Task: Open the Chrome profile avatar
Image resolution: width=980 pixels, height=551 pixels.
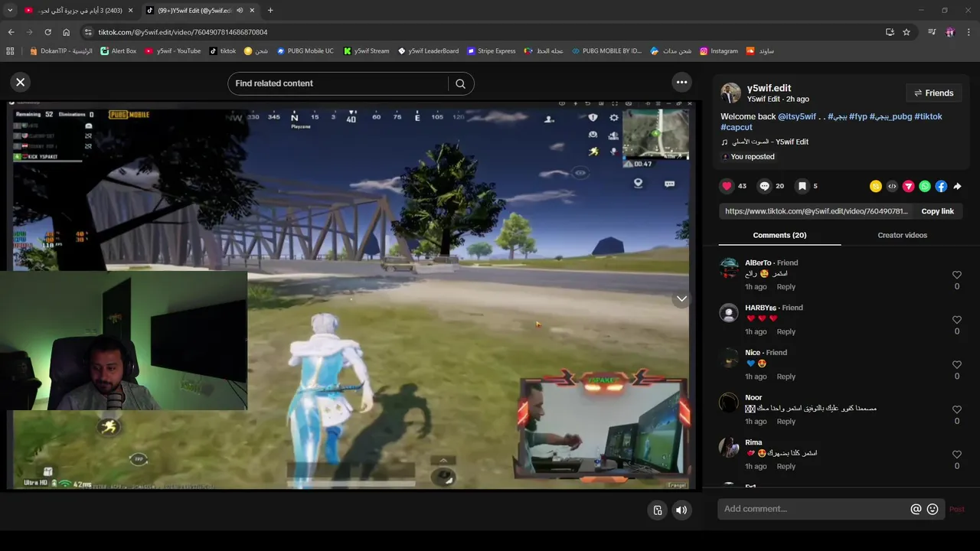Action: point(950,32)
